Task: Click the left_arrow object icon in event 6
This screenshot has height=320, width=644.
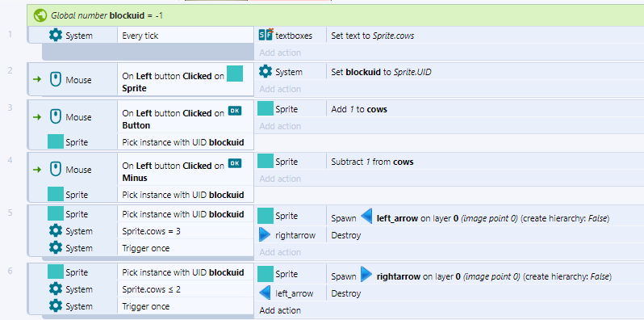Action: [x=265, y=293]
